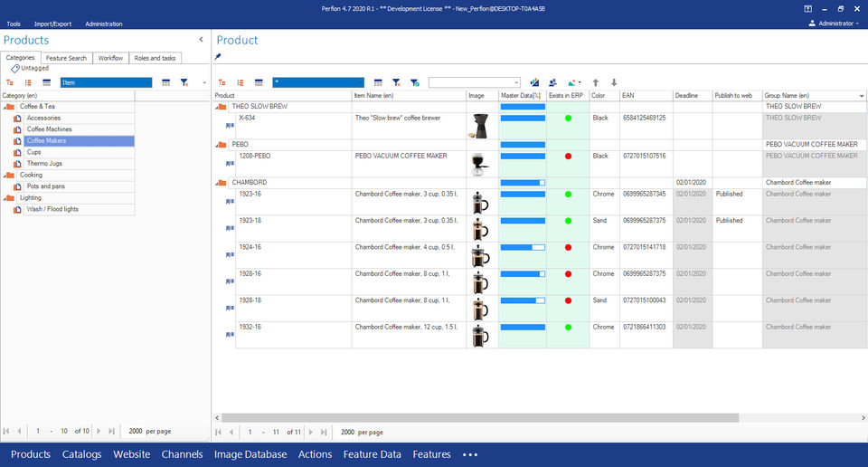This screenshot has width=868, height=467.
Task: Click the clear filter icon in Categories toolbar
Action: (184, 82)
